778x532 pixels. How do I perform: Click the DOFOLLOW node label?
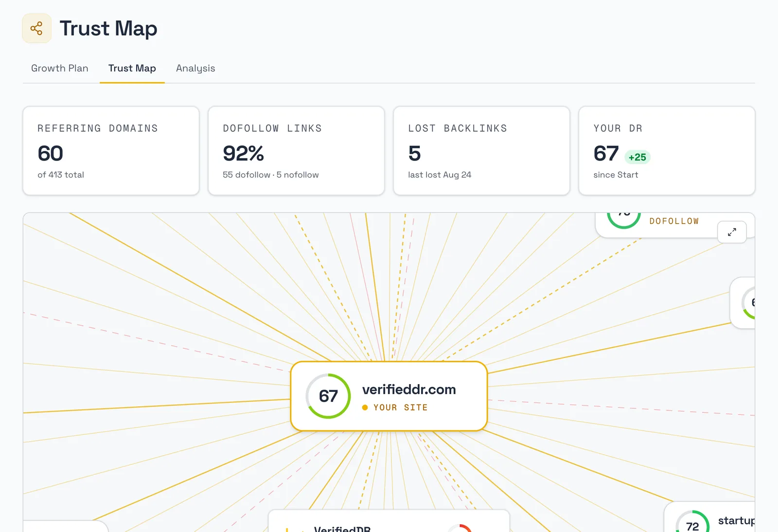(x=674, y=221)
